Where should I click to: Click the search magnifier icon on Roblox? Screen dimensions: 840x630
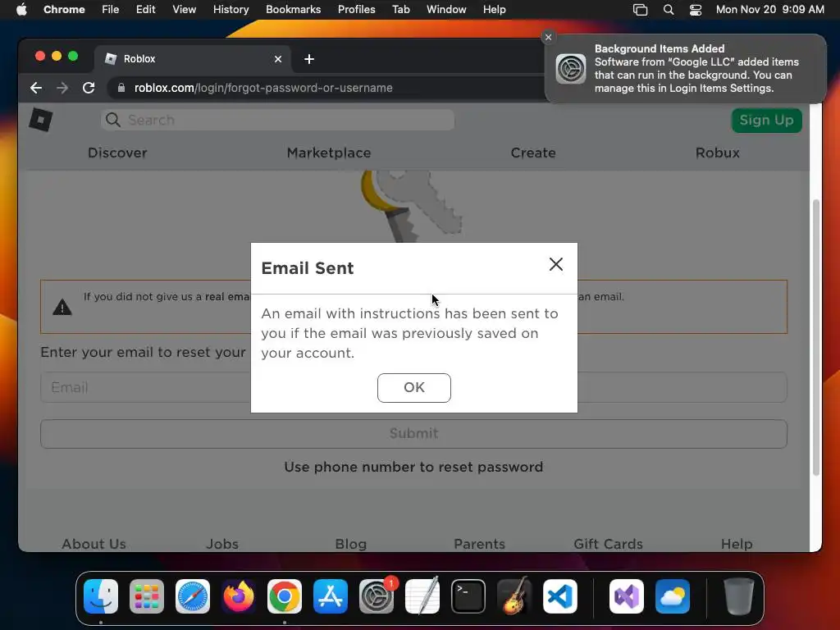click(112, 120)
